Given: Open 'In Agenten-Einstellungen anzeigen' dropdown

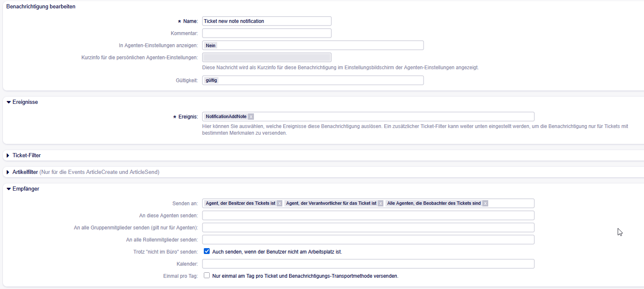Looking at the screenshot, I should point(312,45).
